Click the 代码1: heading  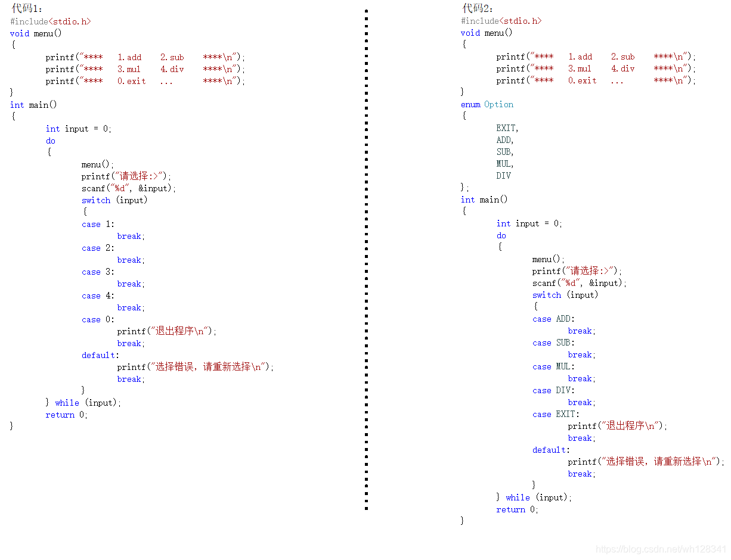tap(27, 8)
